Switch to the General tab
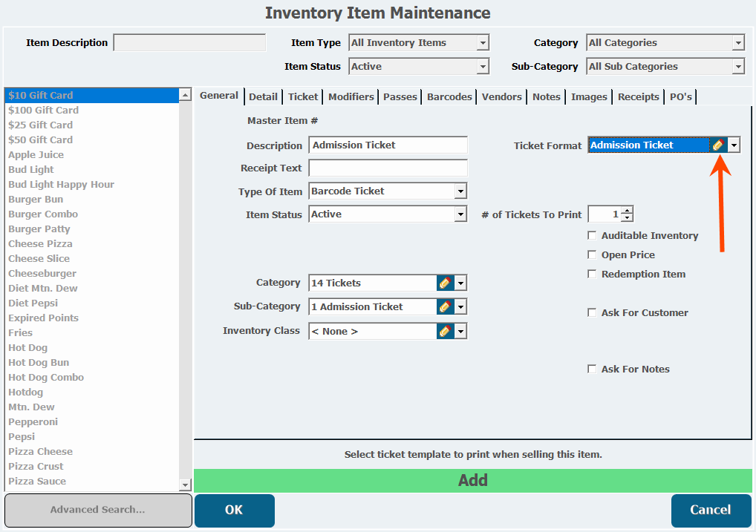This screenshot has width=756, height=532. click(219, 96)
